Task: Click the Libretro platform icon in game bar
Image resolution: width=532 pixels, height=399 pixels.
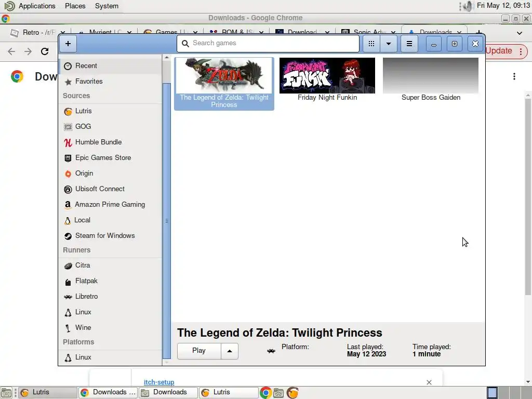Action: (271, 351)
